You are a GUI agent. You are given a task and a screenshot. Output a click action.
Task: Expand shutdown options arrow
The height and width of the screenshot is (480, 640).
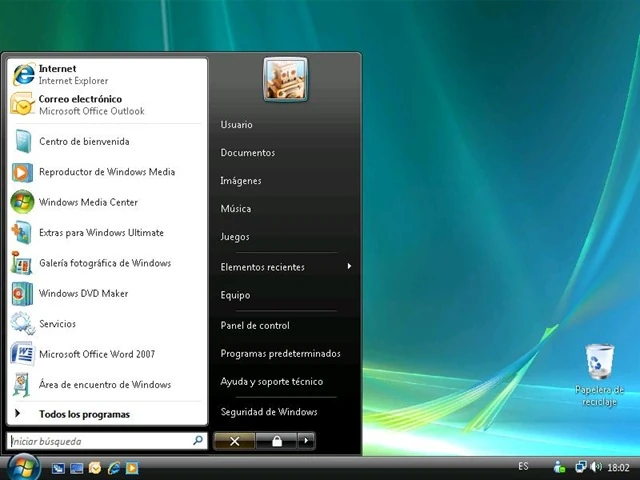tap(306, 441)
